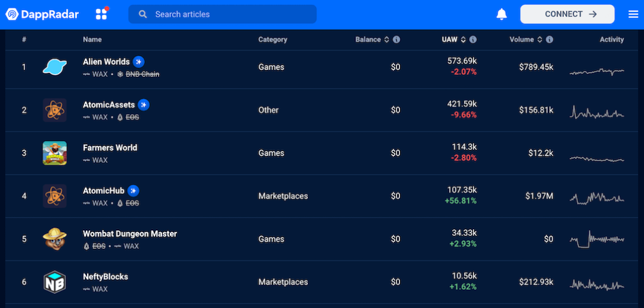644x308 pixels.
Task: Select the $212.93k volume value
Action: click(536, 282)
